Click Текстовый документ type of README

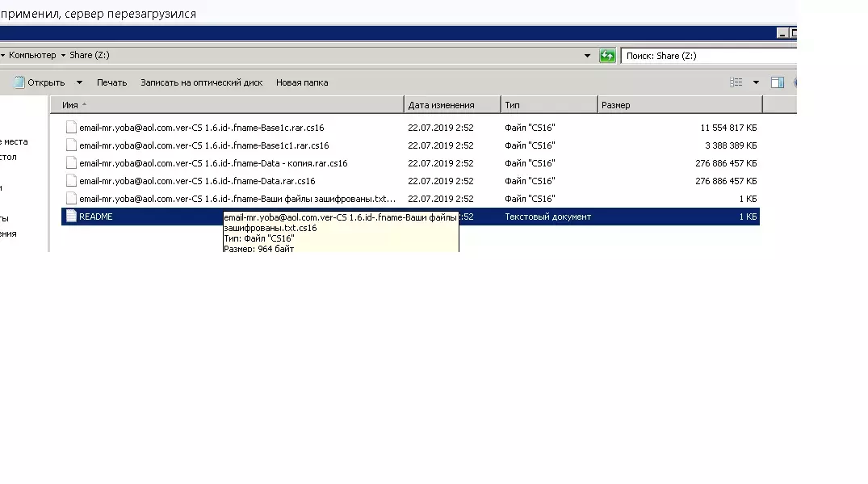(547, 217)
